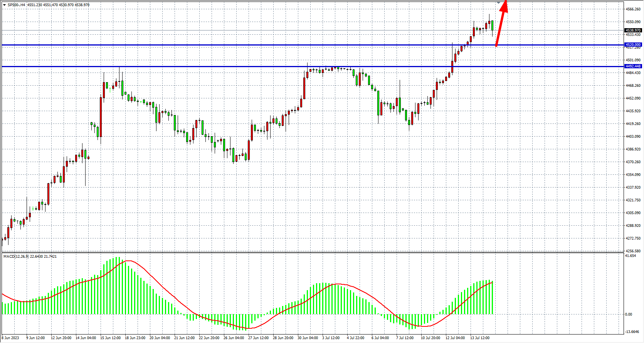644x343 pixels.
Task: Click the SP500-,H4 symbol title text
Action: click(x=17, y=5)
